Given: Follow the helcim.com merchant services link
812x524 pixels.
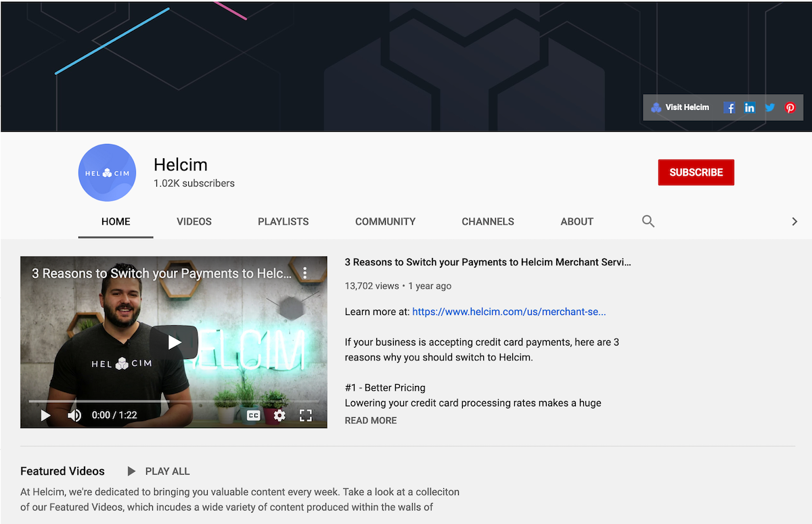Looking at the screenshot, I should pos(509,312).
